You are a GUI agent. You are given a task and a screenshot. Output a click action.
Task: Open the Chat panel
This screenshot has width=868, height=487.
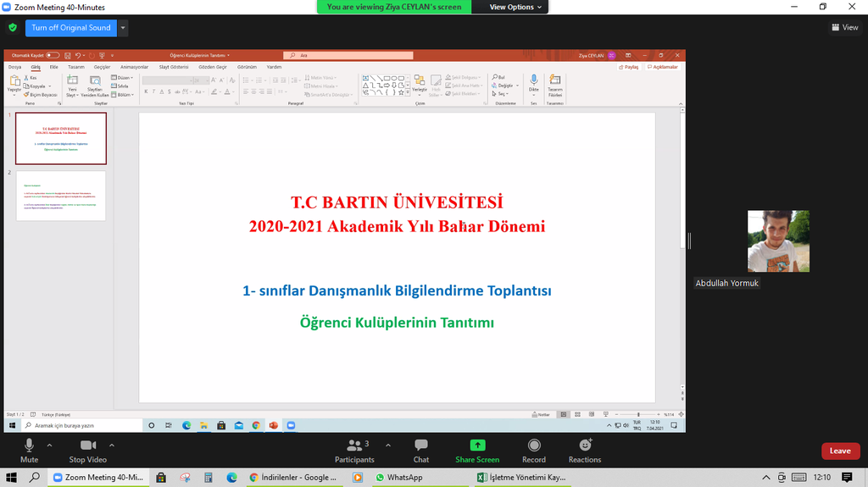420,450
